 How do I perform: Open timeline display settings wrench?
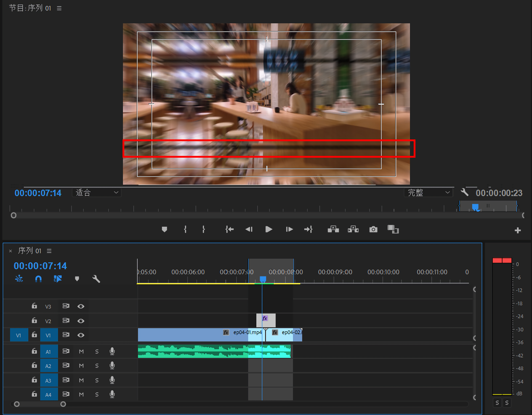(x=96, y=279)
